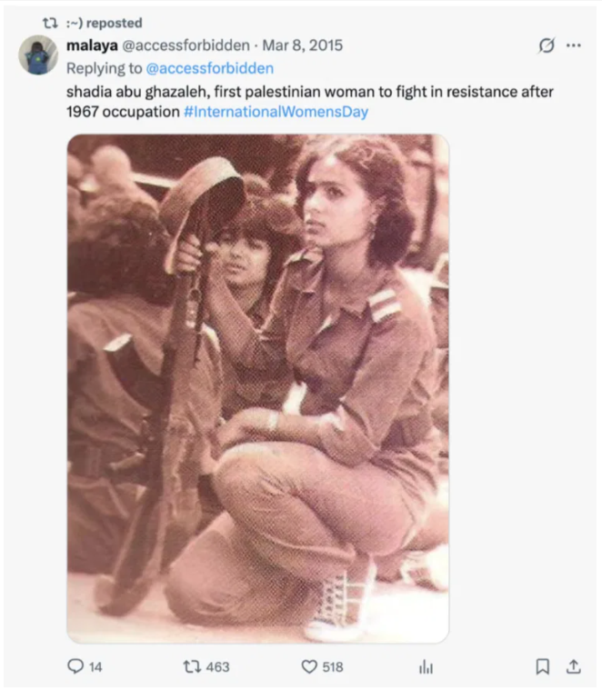Viewport: 602px width, 700px height.
Task: Click the 518 likes count
Action: click(x=333, y=667)
